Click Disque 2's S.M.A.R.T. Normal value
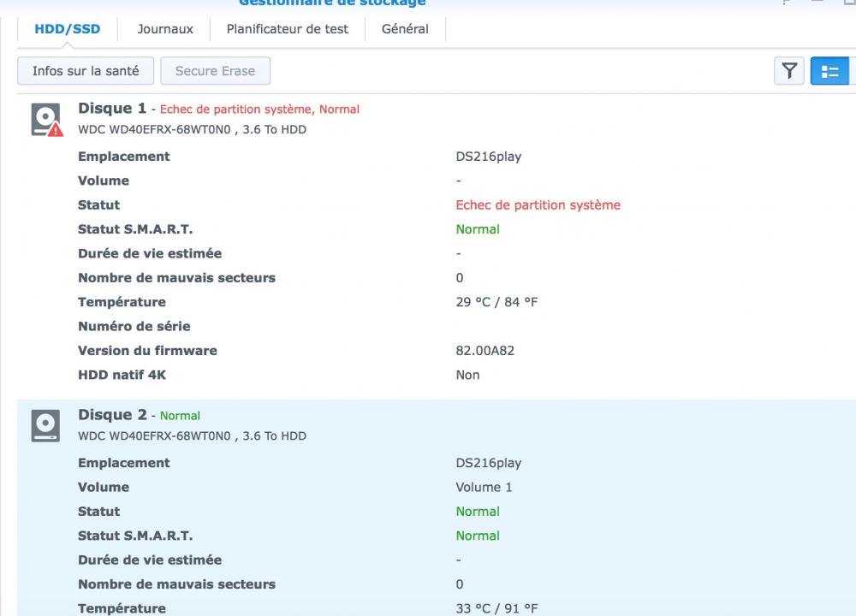The height and width of the screenshot is (616, 856). pyautogui.click(x=478, y=536)
